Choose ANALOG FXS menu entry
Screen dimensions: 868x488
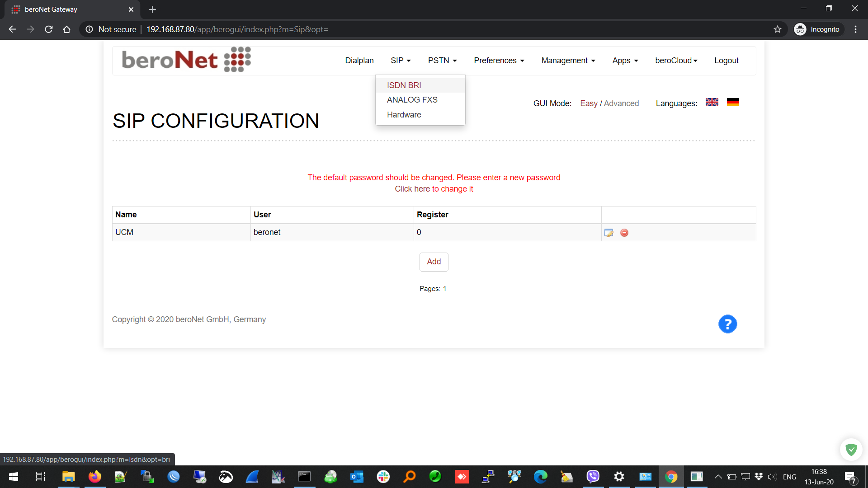(x=412, y=100)
